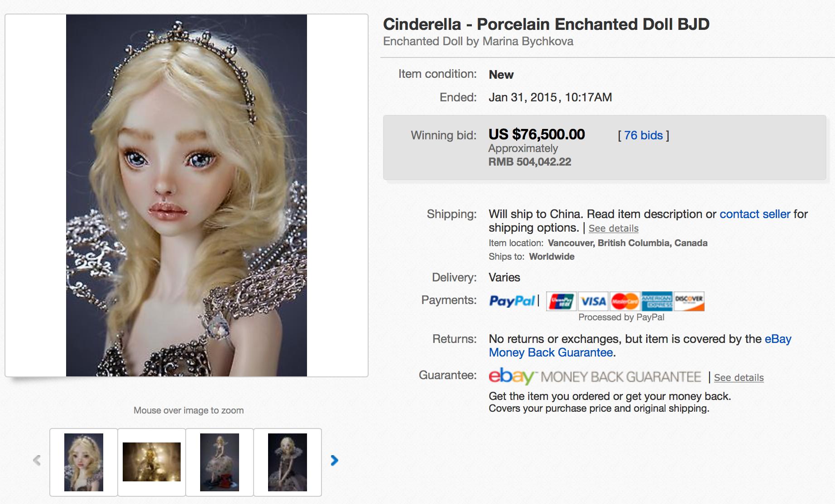Click the Cinderella Porcelain Enchanted Doll title

click(546, 24)
